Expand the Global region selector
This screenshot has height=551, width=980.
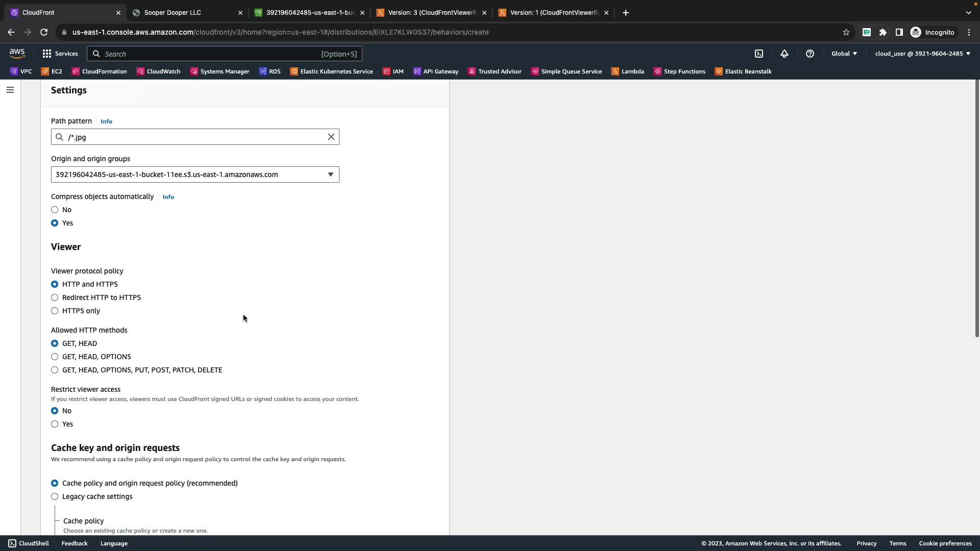(x=844, y=54)
